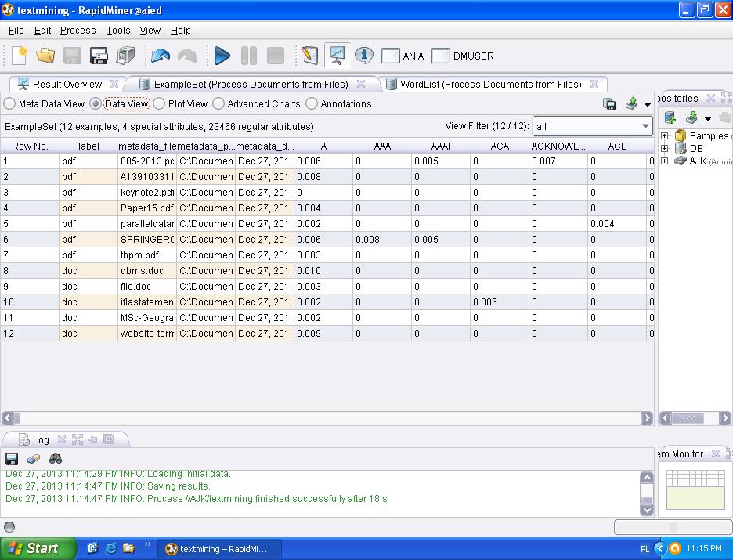Click the export data green arrow icon
The height and width of the screenshot is (560, 733).
click(x=631, y=103)
